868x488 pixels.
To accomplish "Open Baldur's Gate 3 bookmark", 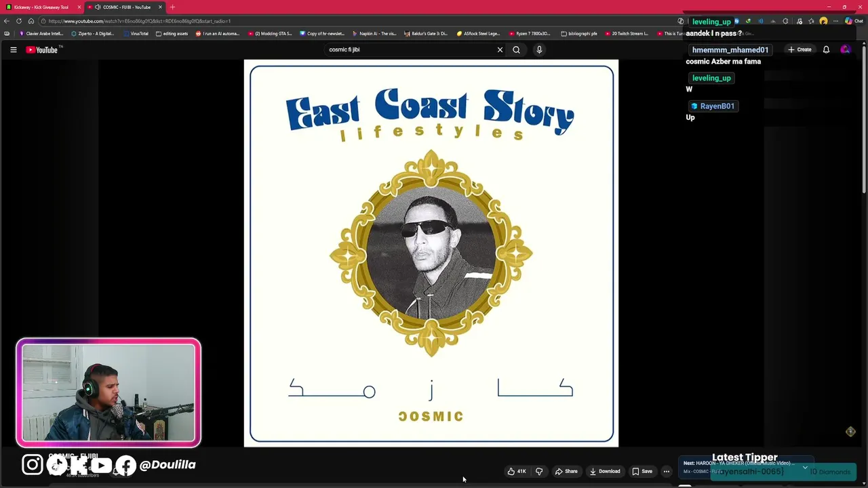I will [x=426, y=33].
